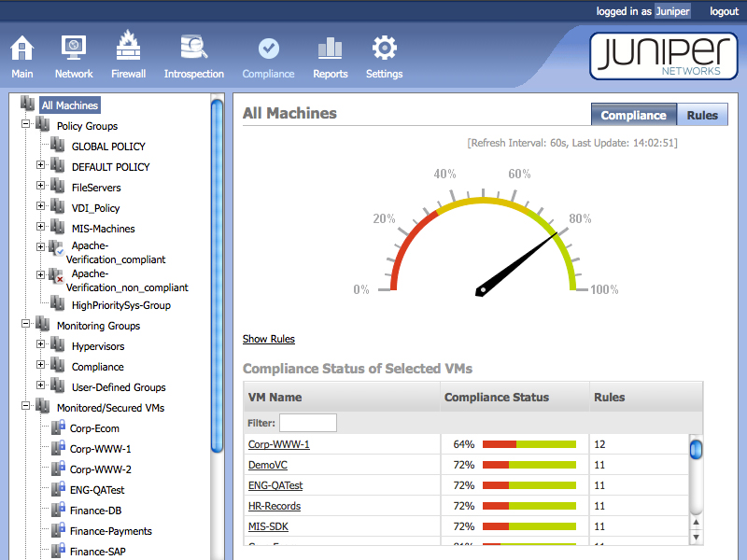Sort by the VM Name column header
Image resolution: width=747 pixels, height=560 pixels.
click(x=342, y=398)
